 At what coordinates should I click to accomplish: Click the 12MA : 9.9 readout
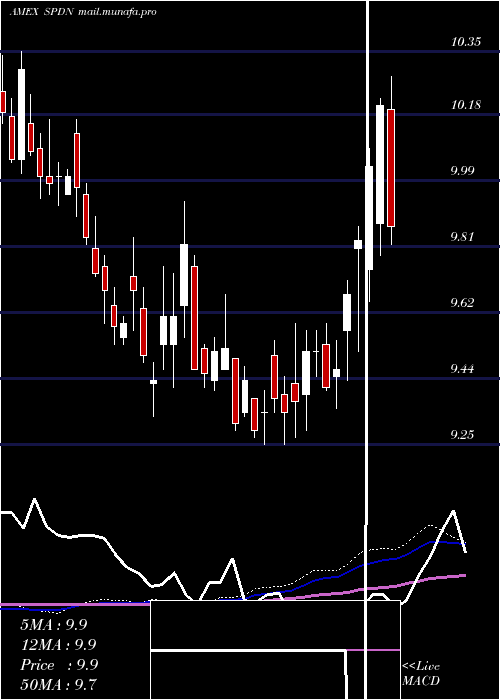(58, 645)
